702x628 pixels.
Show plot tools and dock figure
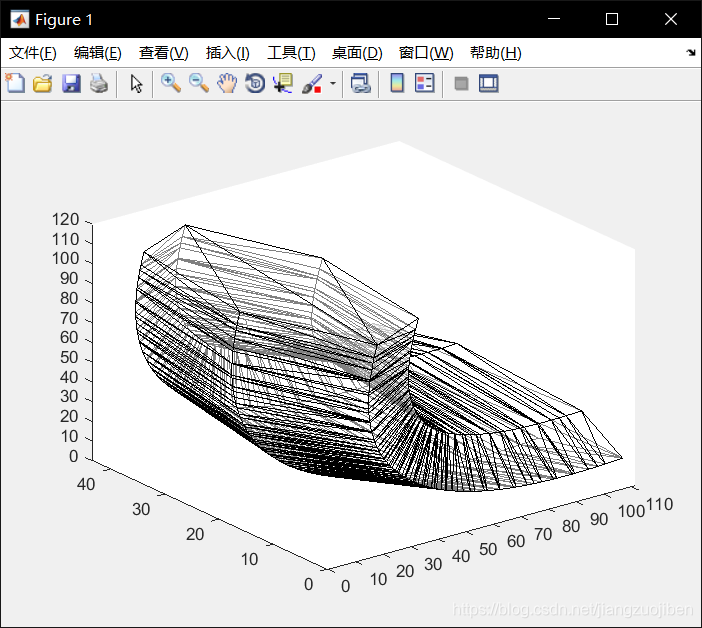(488, 83)
